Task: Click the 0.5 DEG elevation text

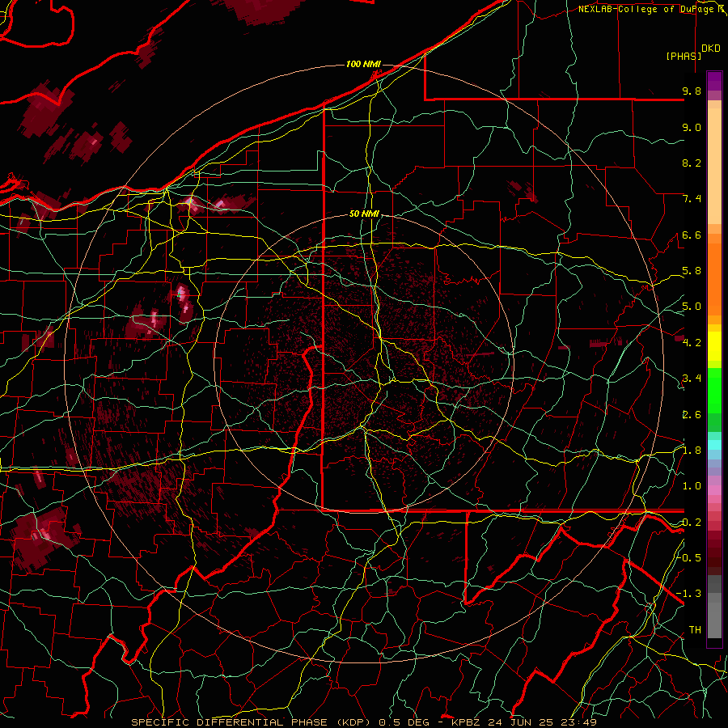Action: click(x=404, y=722)
